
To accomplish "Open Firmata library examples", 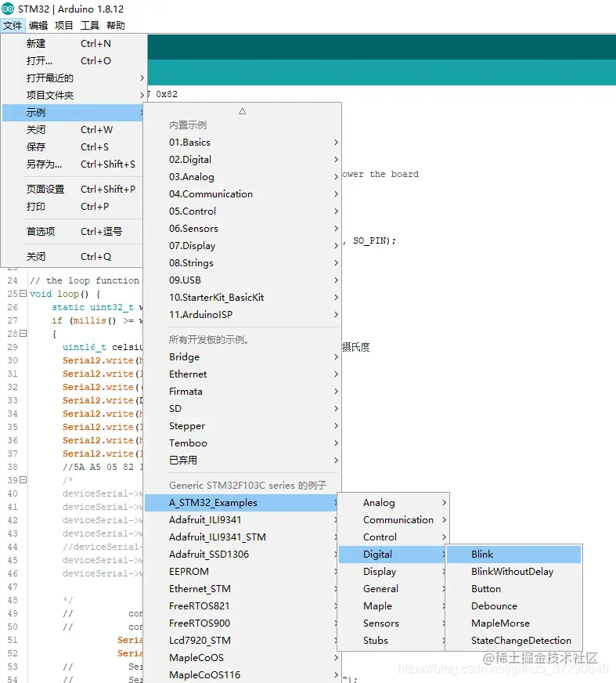I will click(x=242, y=391).
